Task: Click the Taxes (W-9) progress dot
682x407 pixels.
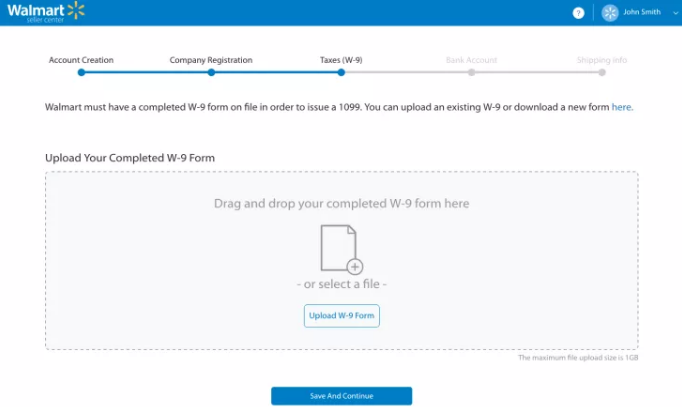Action: coord(341,73)
